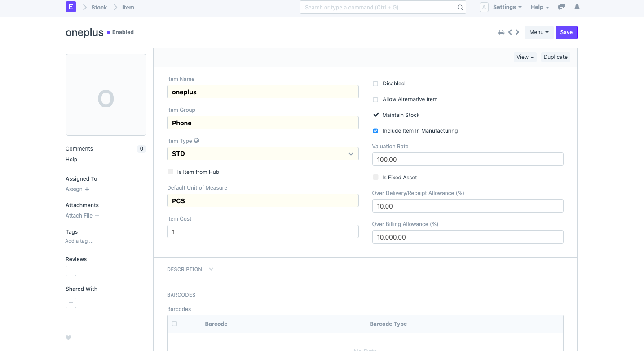Open the View dropdown
This screenshot has height=351, width=644.
pos(525,57)
